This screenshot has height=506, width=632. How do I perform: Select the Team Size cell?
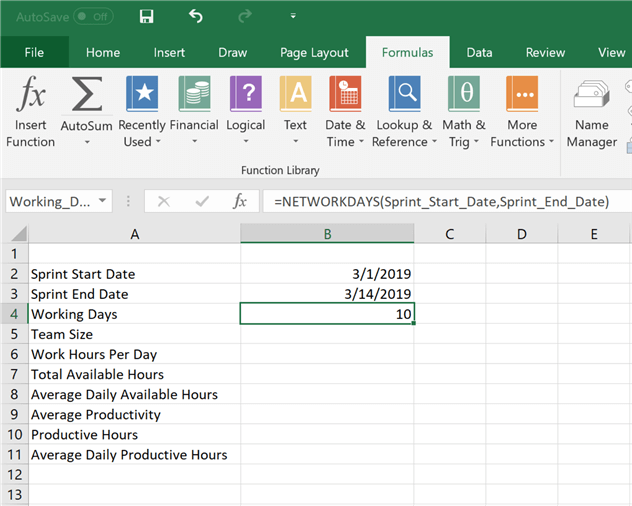pos(134,334)
